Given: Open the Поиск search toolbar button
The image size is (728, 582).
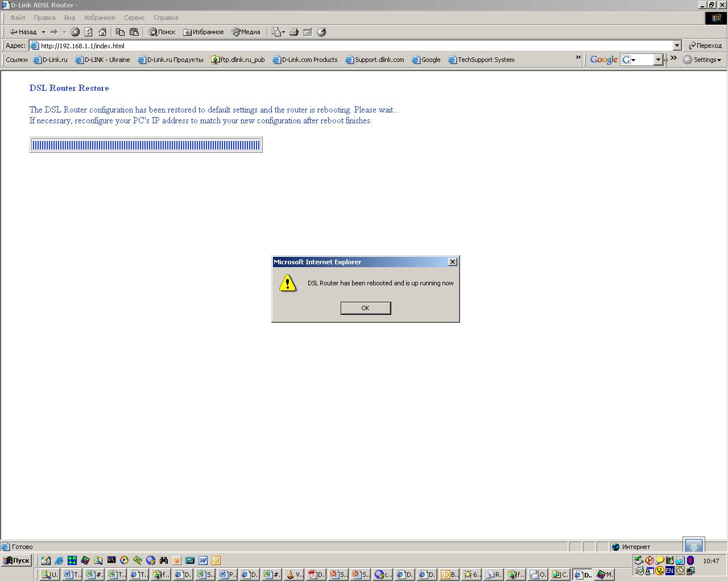Looking at the screenshot, I should [162, 32].
